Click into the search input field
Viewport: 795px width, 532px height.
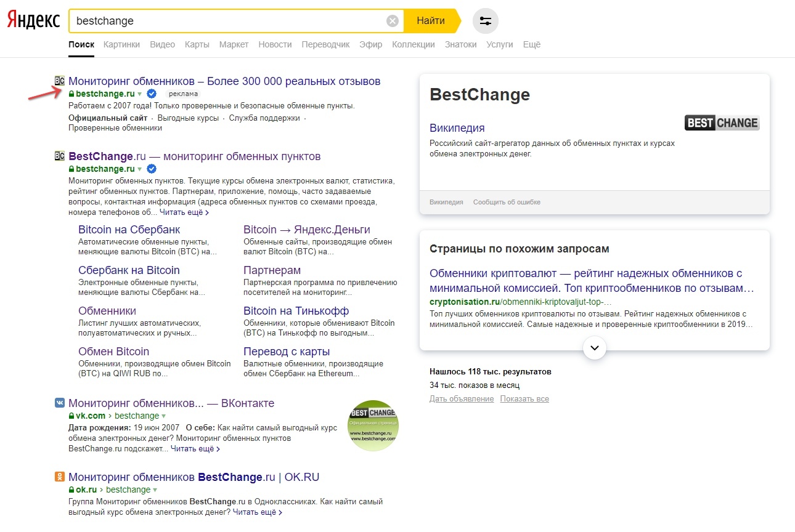228,21
